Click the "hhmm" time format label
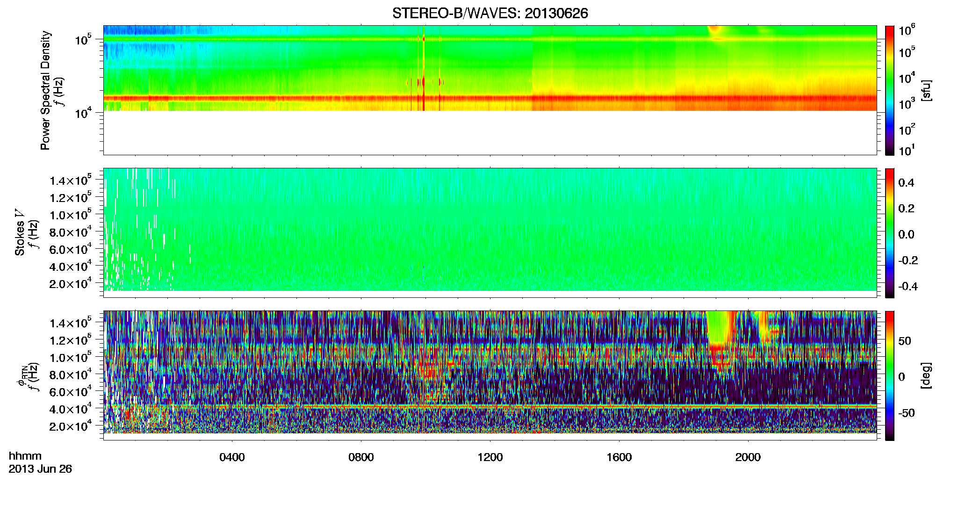The height and width of the screenshot is (505, 980). coord(25,456)
